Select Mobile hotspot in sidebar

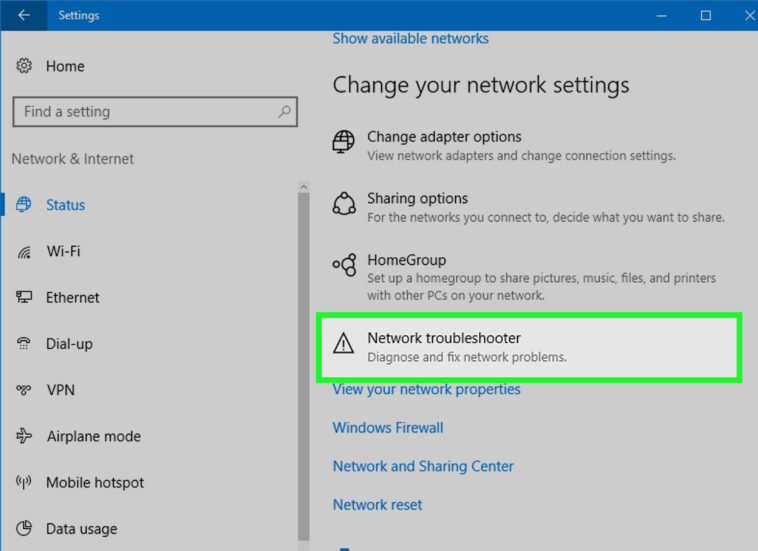(x=95, y=483)
